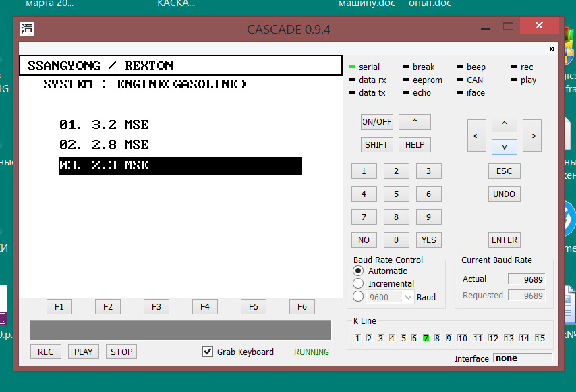The height and width of the screenshot is (392, 576).
Task: Click the gray playback progress bar
Action: [180, 331]
